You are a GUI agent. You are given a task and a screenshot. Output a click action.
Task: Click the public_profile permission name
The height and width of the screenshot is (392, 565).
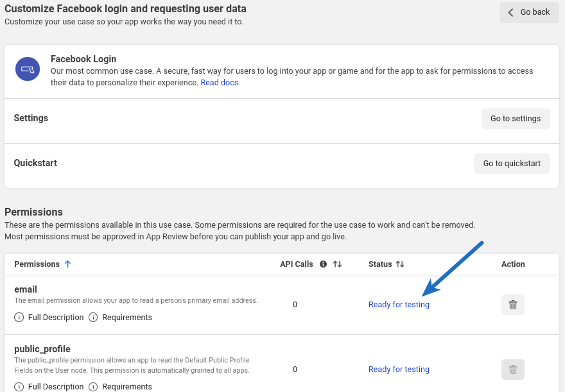coord(42,349)
